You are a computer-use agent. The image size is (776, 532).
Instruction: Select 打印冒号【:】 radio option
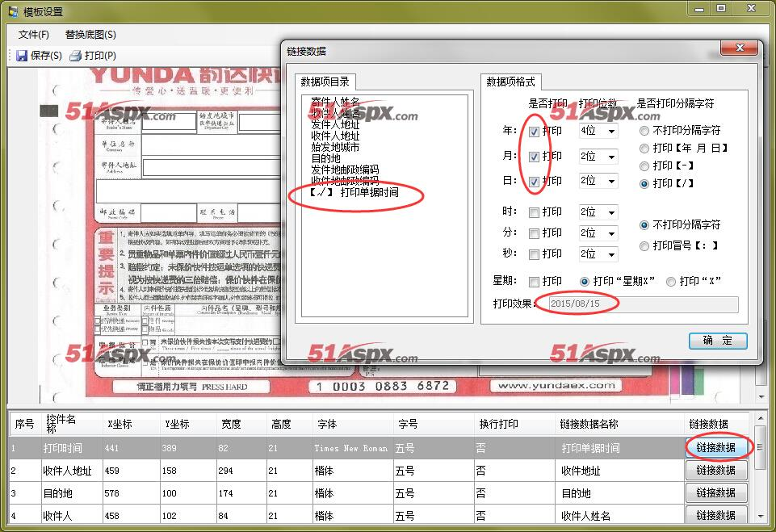644,246
